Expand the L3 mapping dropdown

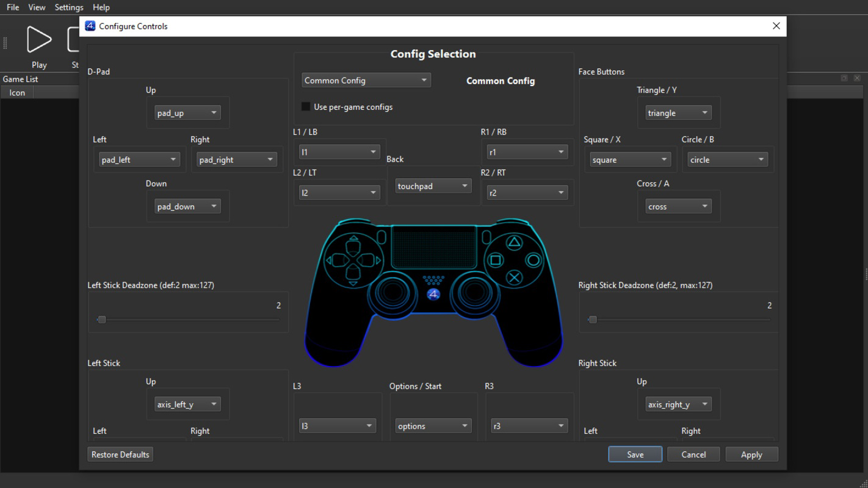(x=338, y=426)
